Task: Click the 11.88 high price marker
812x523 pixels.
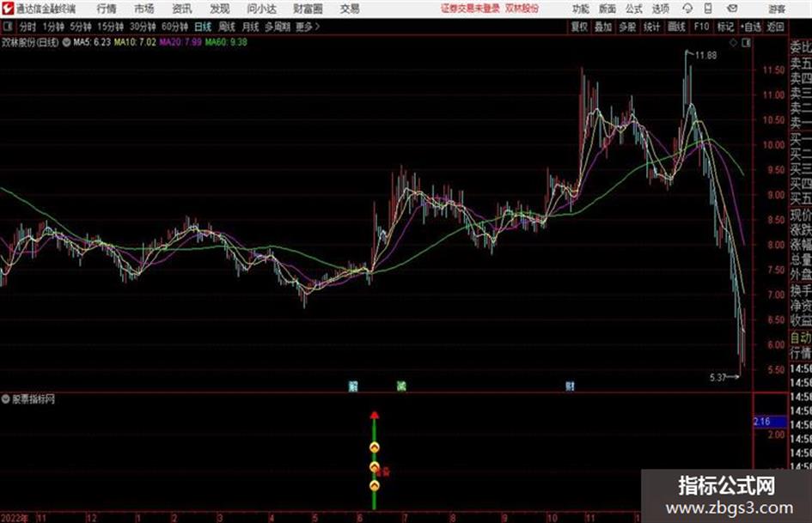Action: [x=705, y=56]
